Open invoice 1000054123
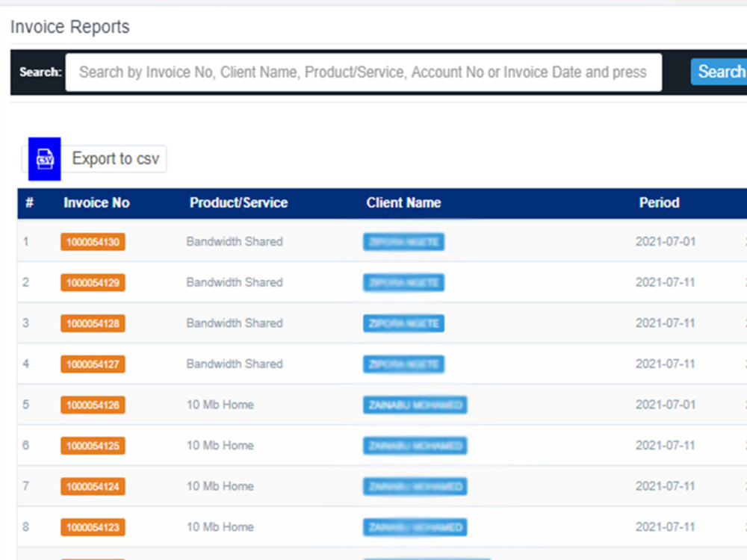The width and height of the screenshot is (747, 560). (x=93, y=527)
